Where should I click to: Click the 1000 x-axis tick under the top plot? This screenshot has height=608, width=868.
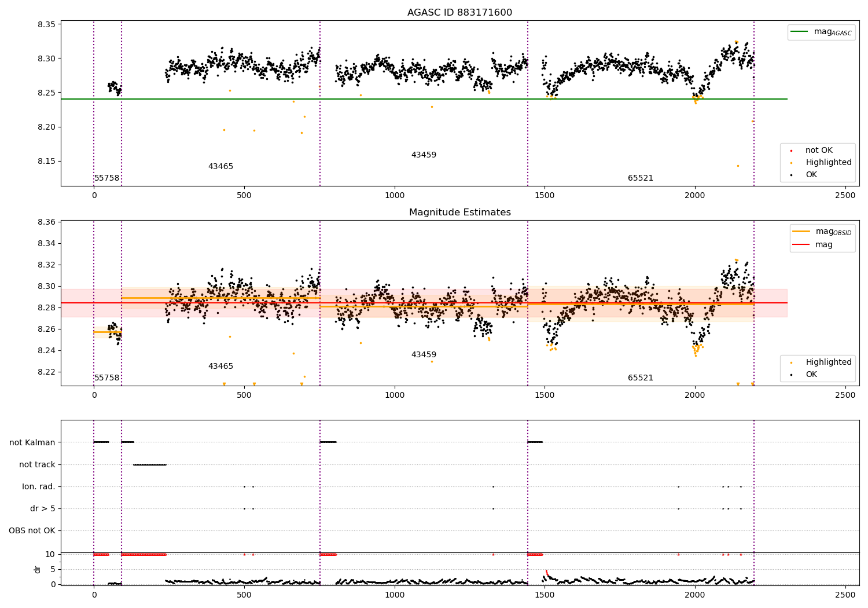pos(395,196)
